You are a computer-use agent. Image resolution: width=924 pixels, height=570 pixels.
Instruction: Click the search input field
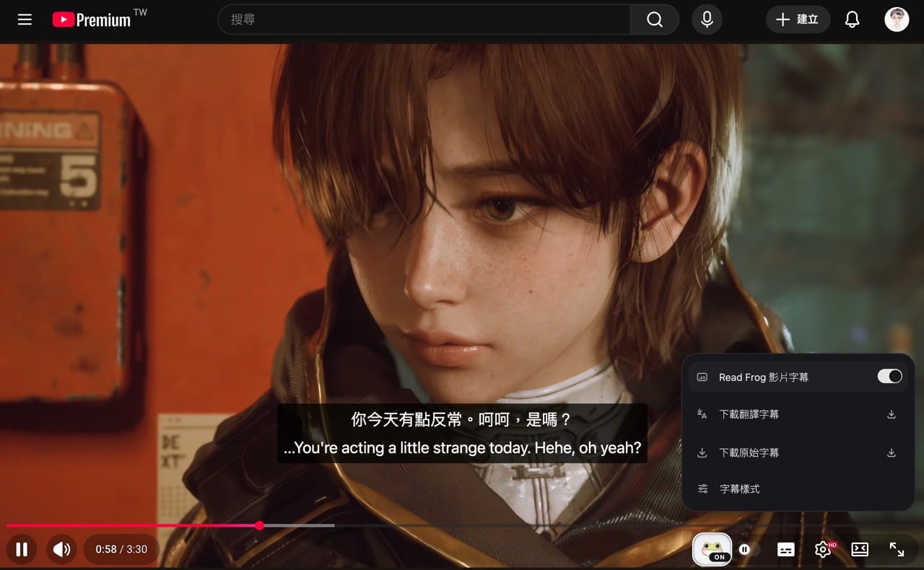click(x=424, y=19)
